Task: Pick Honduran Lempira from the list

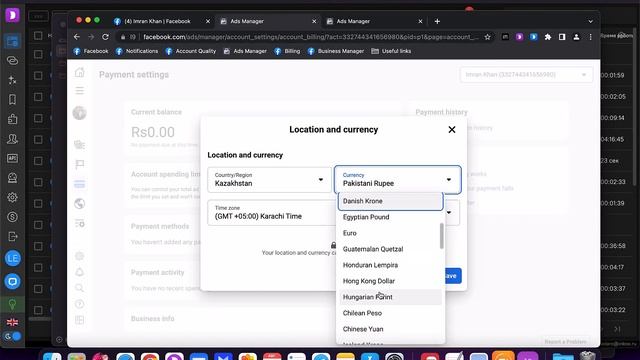Action: tap(391, 265)
